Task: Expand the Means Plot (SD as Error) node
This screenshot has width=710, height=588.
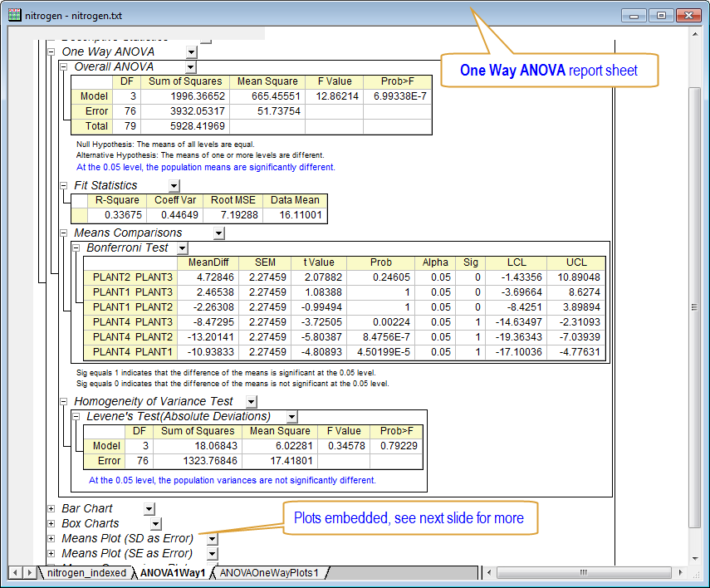Action: tap(51, 538)
